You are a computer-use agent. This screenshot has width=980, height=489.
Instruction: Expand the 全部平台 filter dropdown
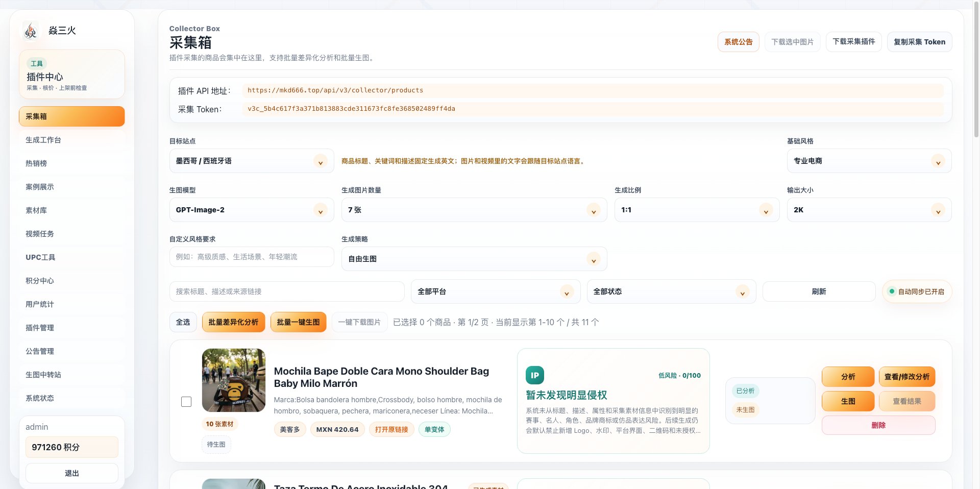point(496,291)
